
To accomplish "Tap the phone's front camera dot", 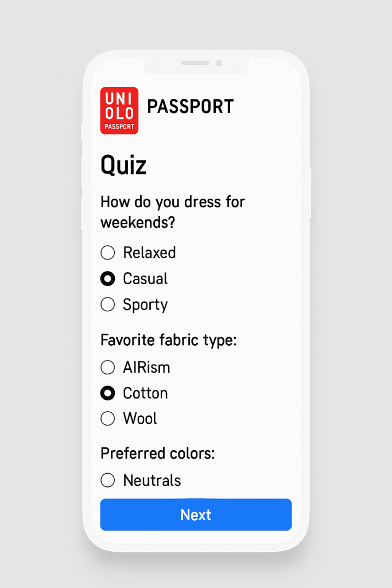I will tap(219, 63).
